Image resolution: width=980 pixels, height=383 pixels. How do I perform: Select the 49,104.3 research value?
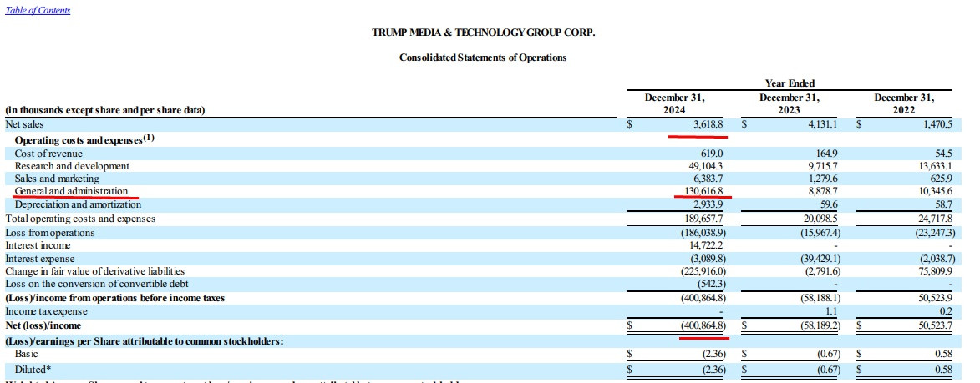[706, 167]
